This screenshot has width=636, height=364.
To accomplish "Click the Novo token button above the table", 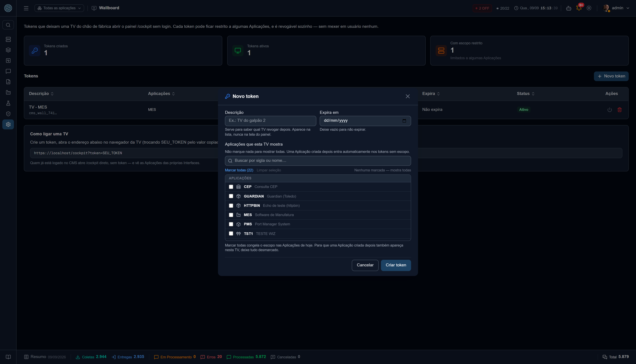I will point(611,76).
